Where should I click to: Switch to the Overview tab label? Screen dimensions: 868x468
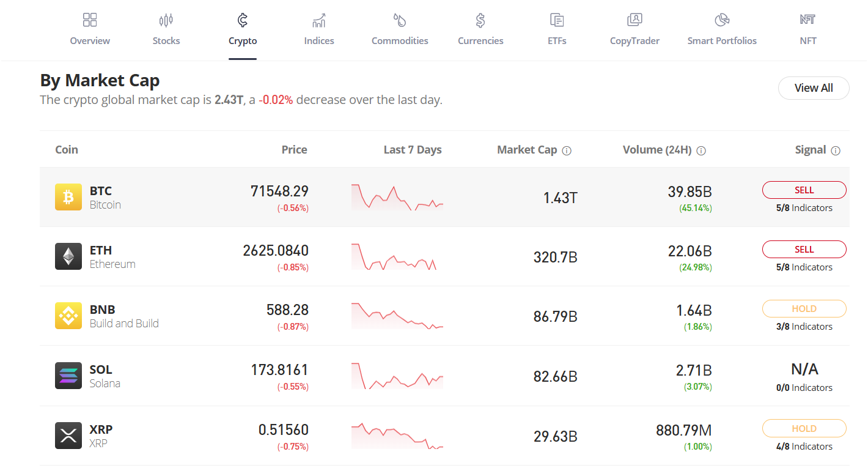pyautogui.click(x=90, y=41)
